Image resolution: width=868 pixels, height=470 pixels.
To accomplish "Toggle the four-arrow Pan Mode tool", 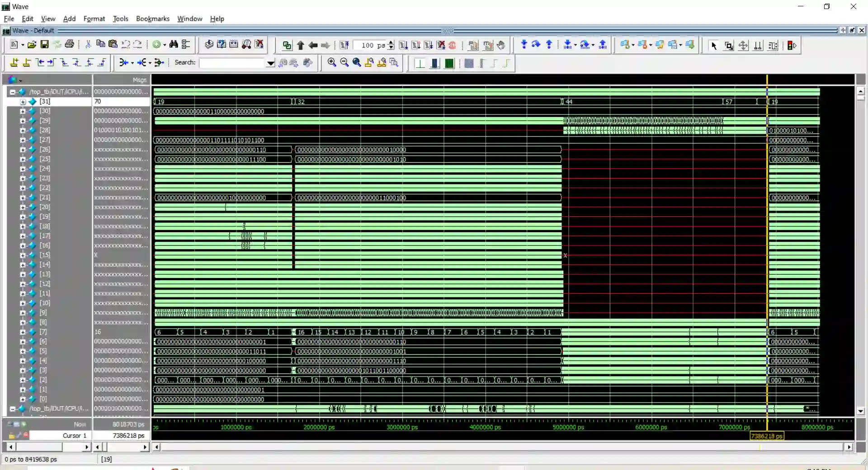I will (743, 46).
